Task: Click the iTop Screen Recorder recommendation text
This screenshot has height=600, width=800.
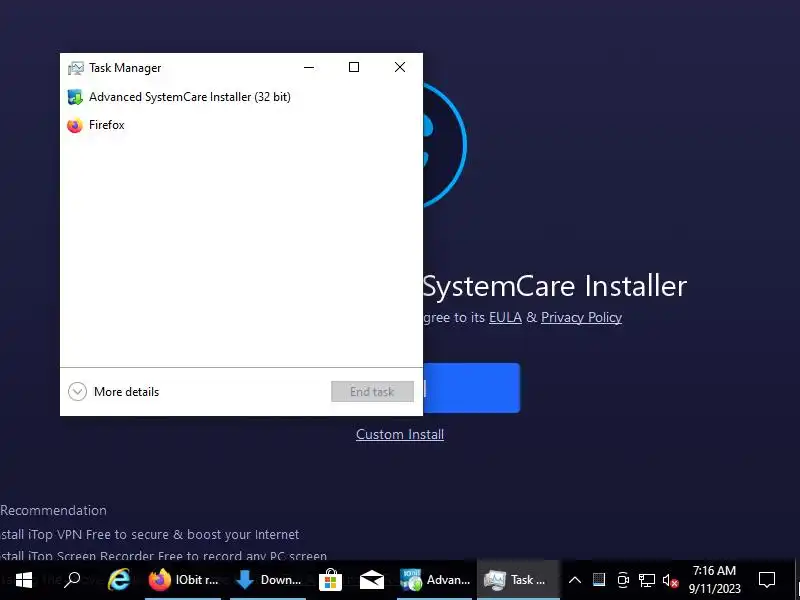Action: pos(163,556)
